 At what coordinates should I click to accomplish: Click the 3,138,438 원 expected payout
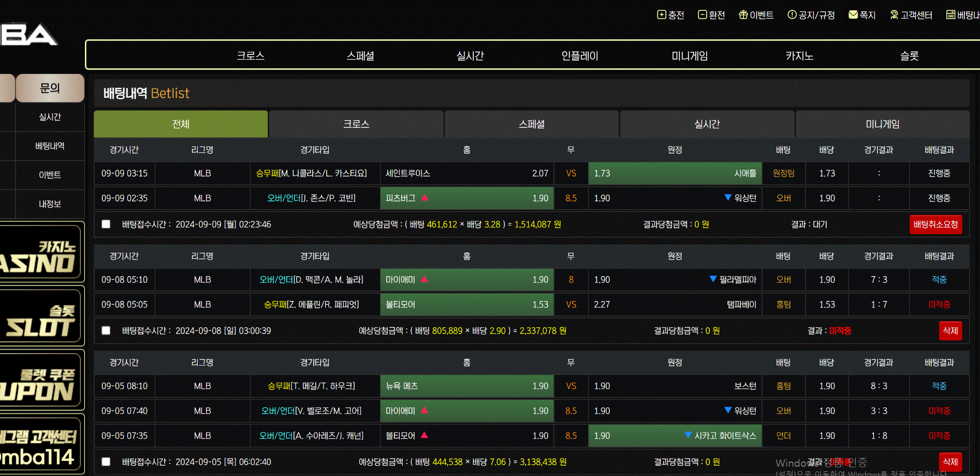(543, 461)
